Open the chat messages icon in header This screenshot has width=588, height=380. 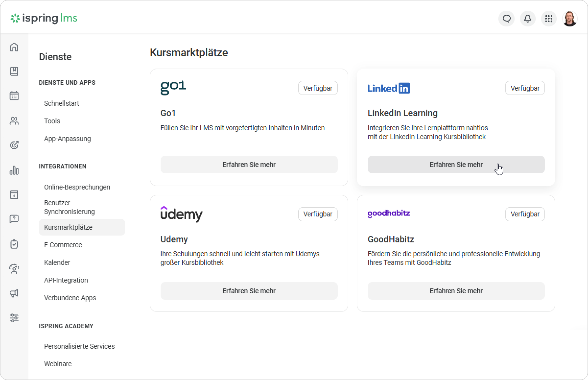click(x=506, y=19)
